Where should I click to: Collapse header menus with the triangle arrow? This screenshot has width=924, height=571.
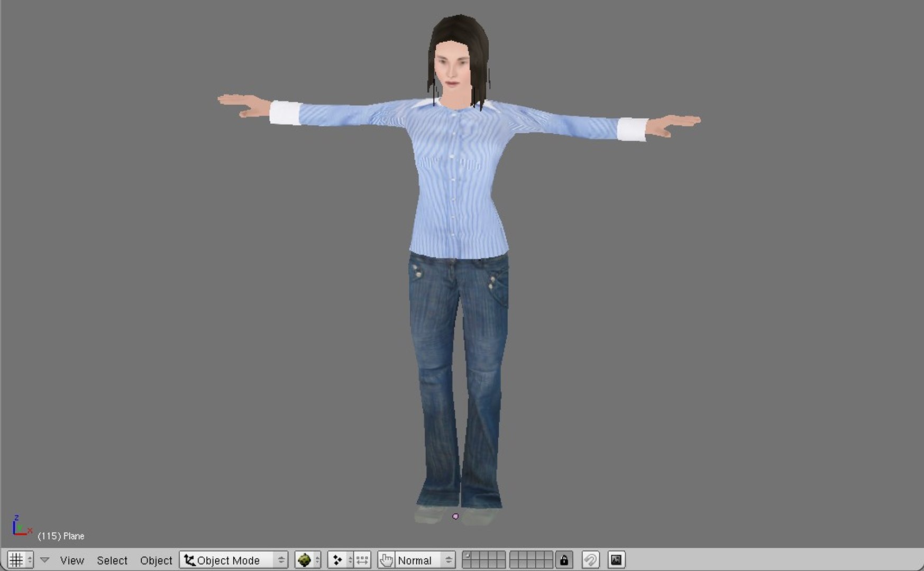click(45, 560)
